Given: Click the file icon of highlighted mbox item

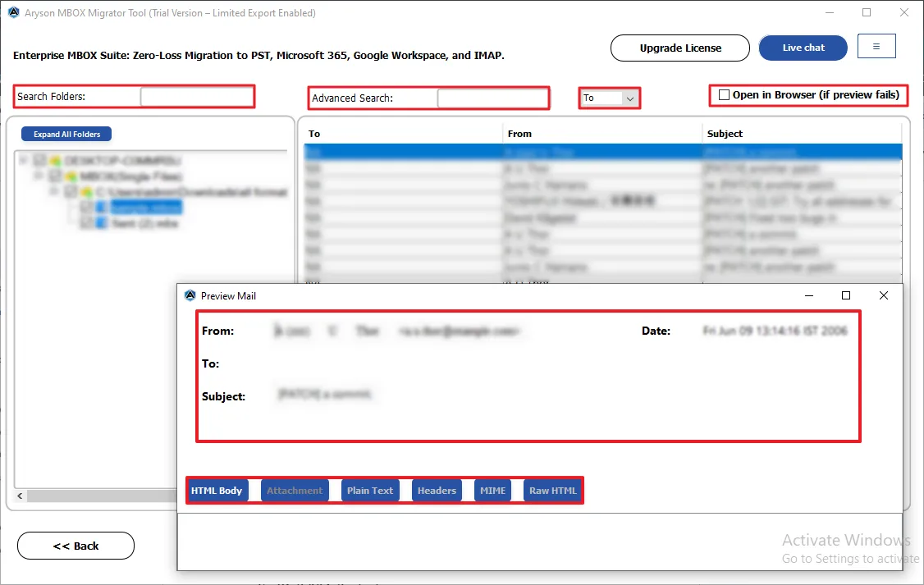Looking at the screenshot, I should tap(102, 208).
